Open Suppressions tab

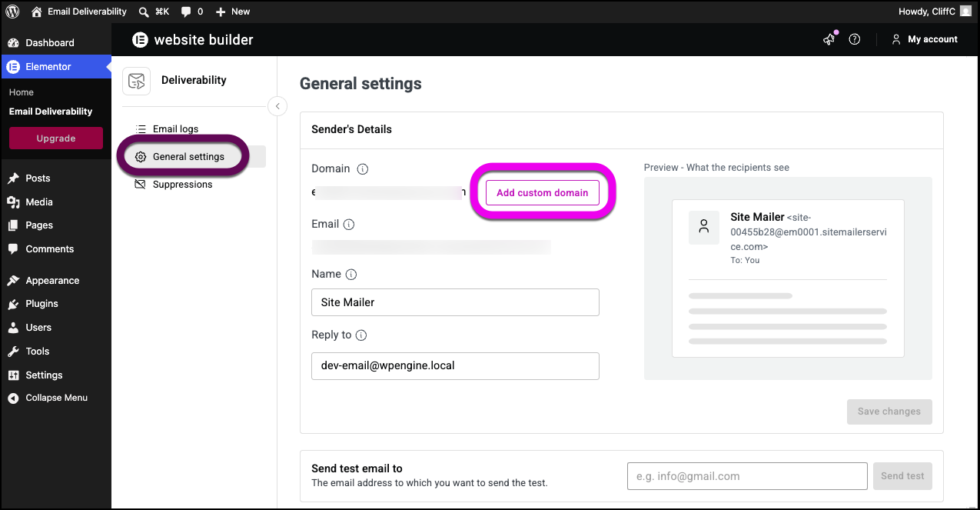pos(174,185)
